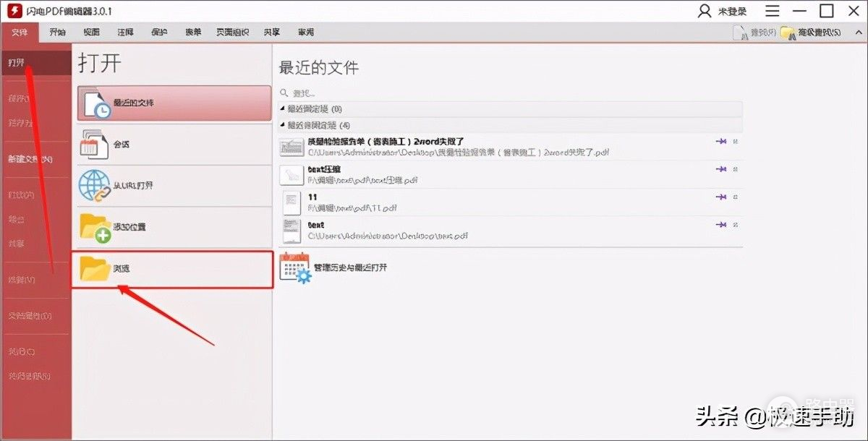This screenshot has height=441, width=868.
Task: Open the 2word失败了 recent file title
Action: [386, 142]
